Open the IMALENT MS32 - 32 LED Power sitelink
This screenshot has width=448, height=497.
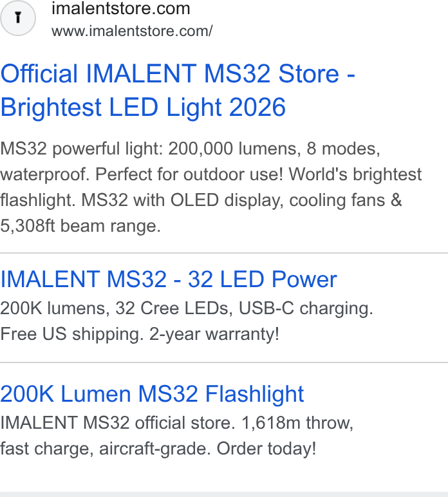169,279
